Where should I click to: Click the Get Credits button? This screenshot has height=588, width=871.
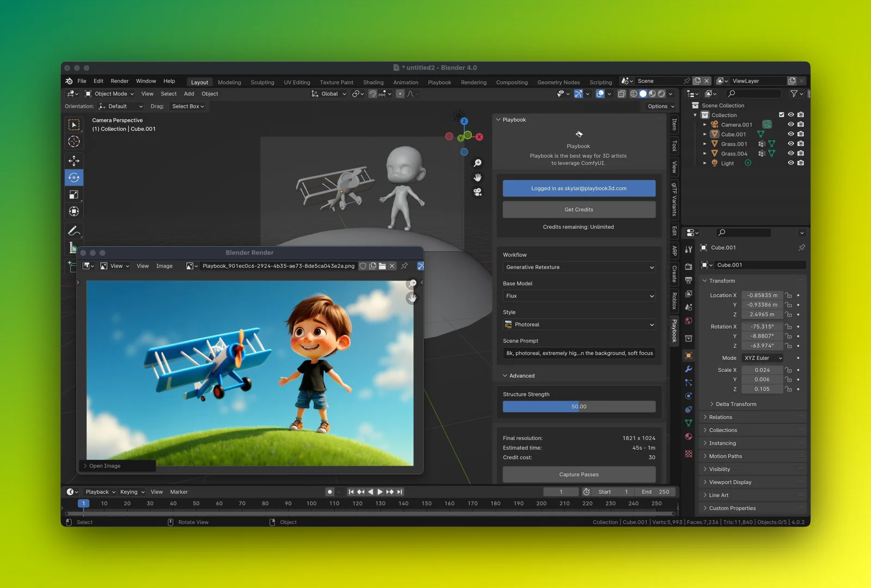(579, 210)
